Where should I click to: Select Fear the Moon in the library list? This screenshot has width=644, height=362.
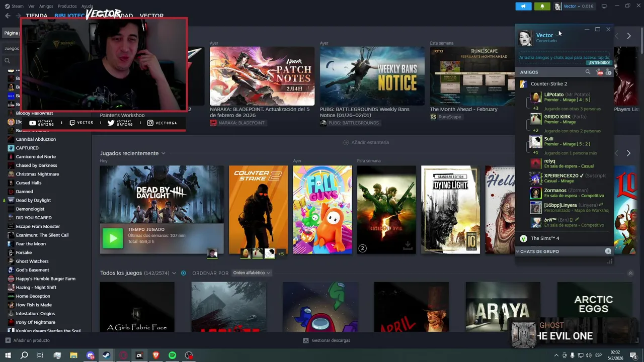(31, 244)
